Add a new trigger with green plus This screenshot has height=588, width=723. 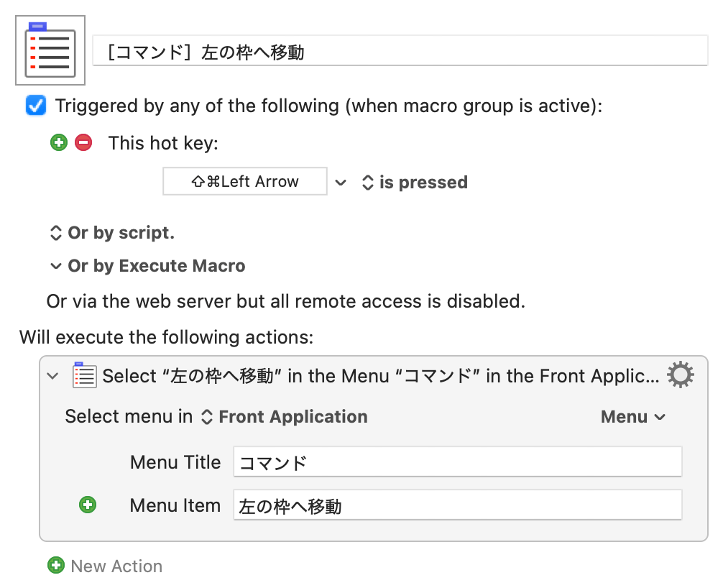(59, 142)
